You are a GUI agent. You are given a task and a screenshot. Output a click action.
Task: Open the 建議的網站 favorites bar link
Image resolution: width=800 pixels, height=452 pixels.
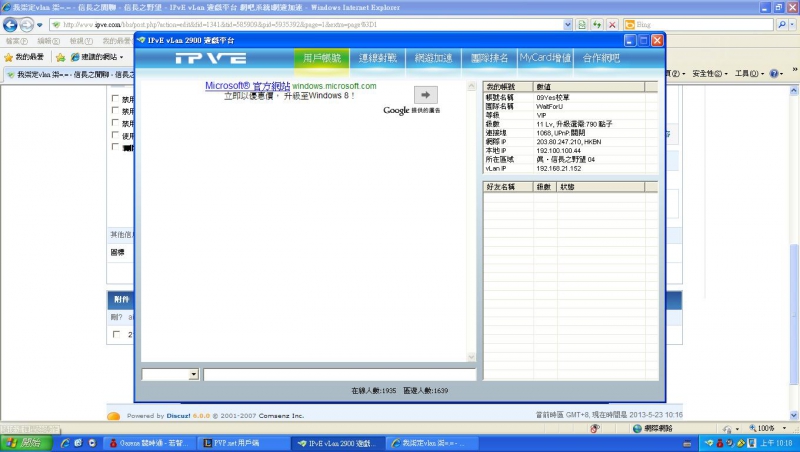click(96, 57)
